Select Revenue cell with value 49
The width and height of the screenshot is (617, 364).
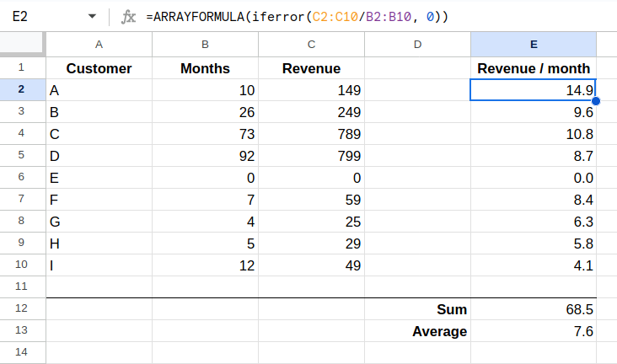pos(312,265)
